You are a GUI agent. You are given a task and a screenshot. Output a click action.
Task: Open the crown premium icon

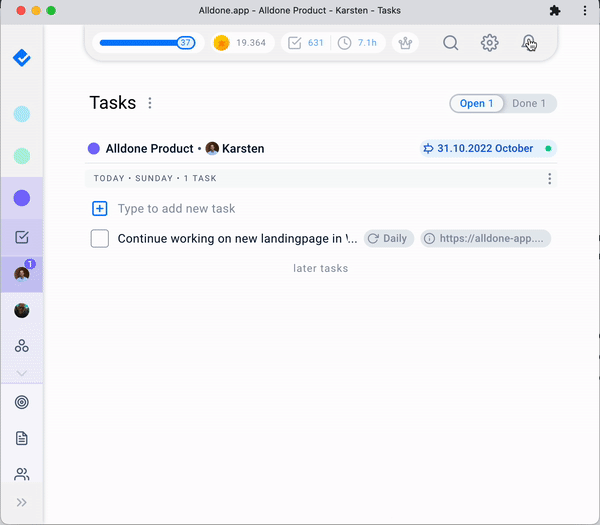pyautogui.click(x=405, y=42)
